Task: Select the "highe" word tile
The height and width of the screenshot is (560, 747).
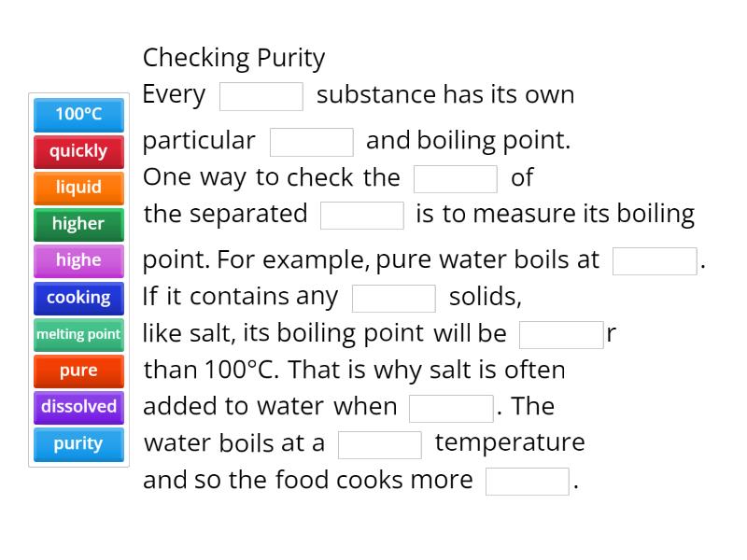Action: tap(78, 260)
